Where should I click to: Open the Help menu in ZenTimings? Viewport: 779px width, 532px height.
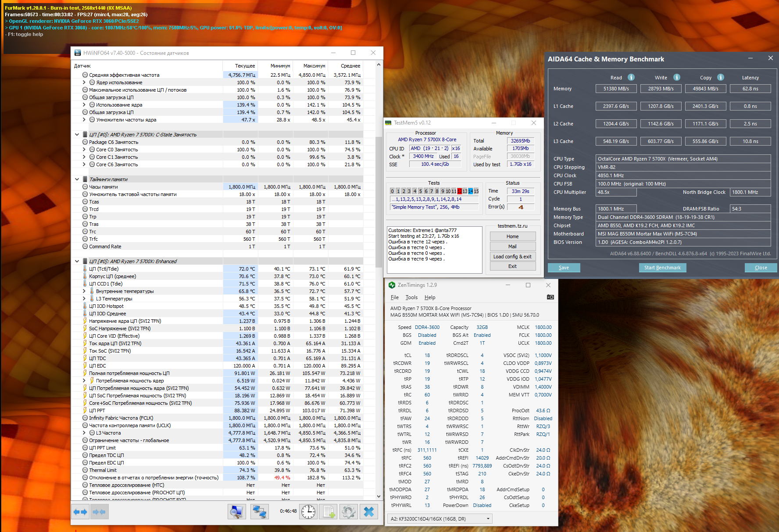[x=430, y=297]
